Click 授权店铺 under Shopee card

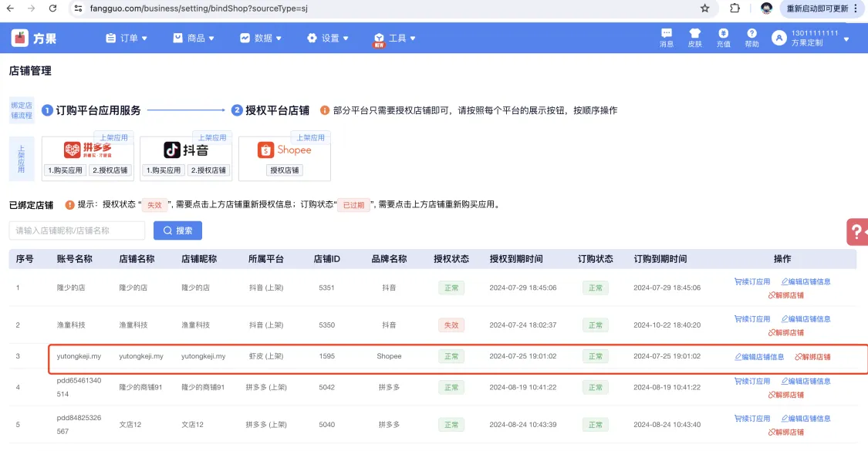point(285,170)
